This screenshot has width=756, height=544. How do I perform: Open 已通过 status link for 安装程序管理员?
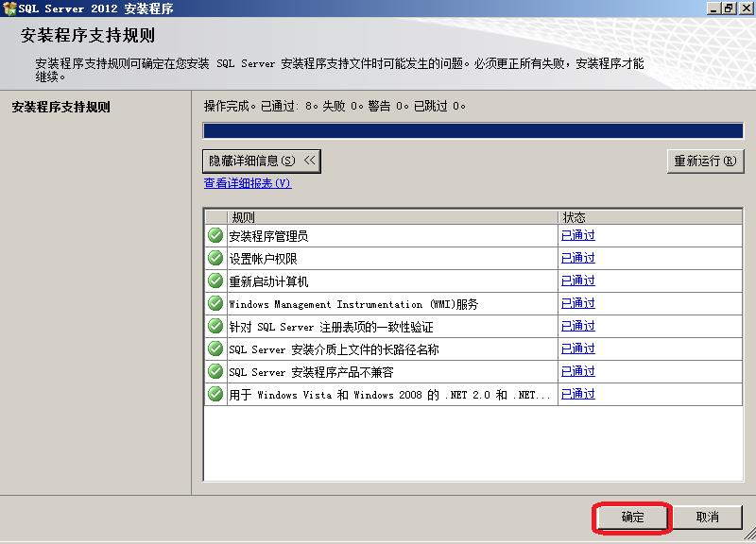[577, 235]
